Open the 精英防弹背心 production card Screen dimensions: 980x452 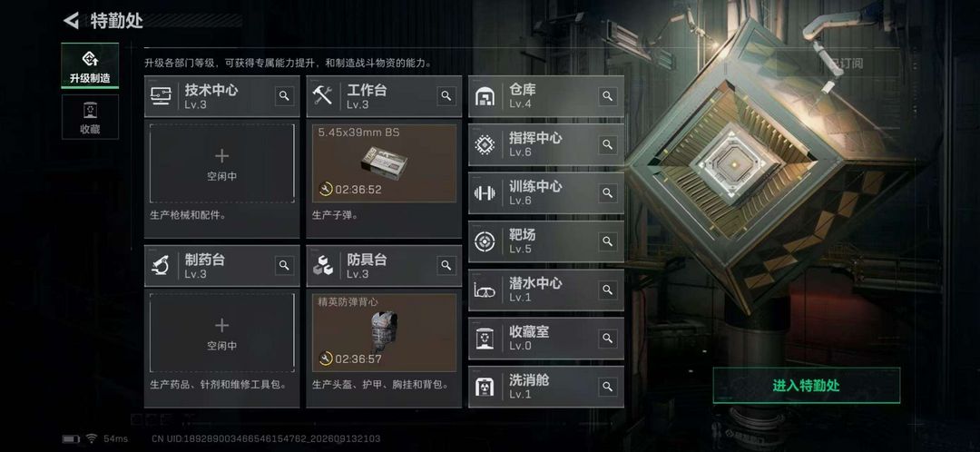385,332
